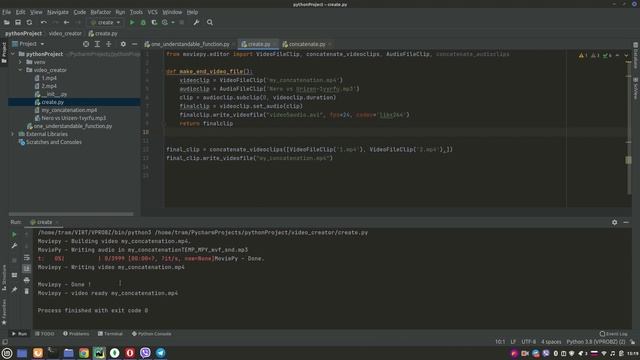Open the Terminal tool window
This screenshot has width=640, height=360.
click(x=110, y=334)
